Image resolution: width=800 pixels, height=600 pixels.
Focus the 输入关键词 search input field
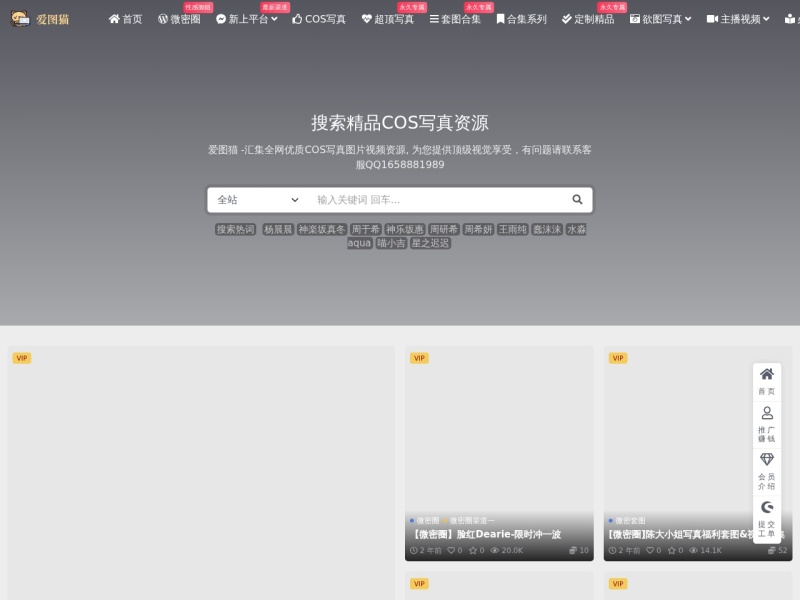pyautogui.click(x=436, y=199)
